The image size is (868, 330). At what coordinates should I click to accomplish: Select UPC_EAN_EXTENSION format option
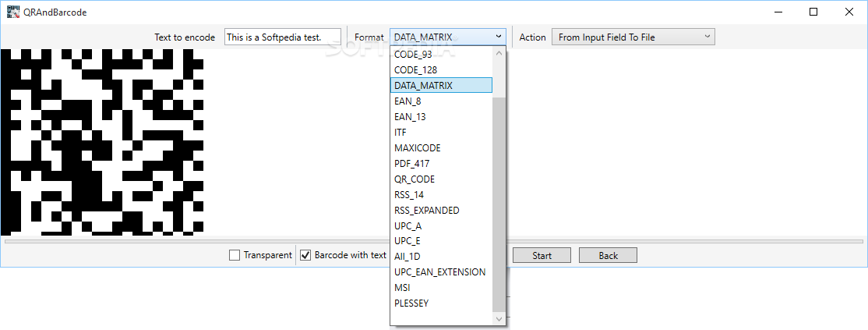point(441,271)
